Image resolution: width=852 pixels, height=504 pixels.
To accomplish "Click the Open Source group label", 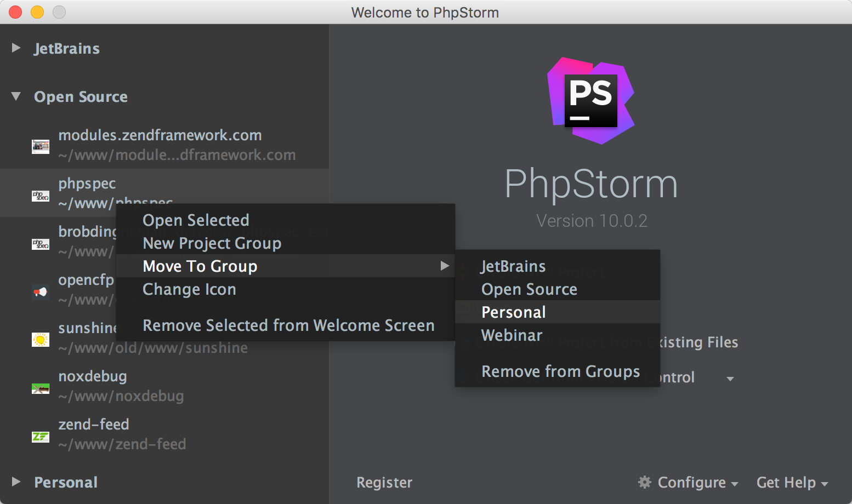I will pos(81,97).
